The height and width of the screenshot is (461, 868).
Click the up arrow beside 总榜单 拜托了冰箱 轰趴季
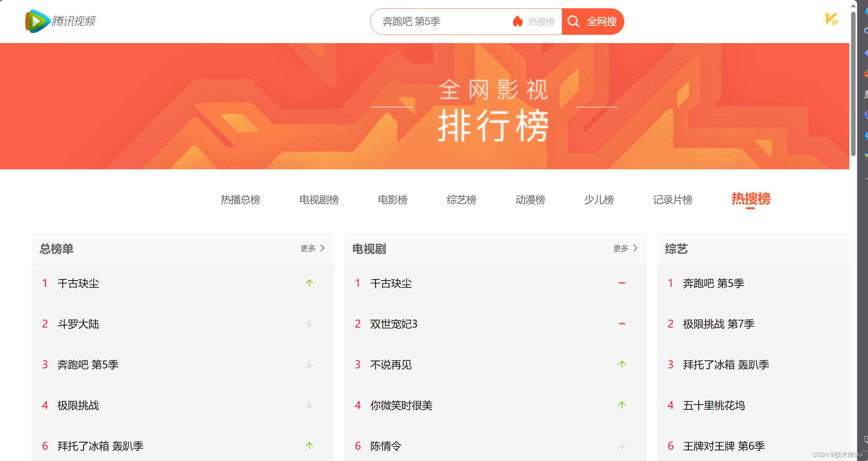(309, 445)
